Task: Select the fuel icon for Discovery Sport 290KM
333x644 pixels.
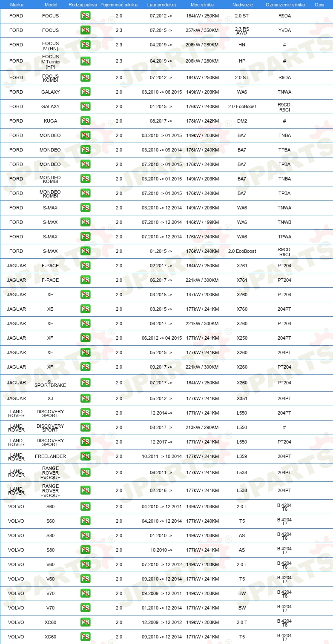Action: click(85, 427)
